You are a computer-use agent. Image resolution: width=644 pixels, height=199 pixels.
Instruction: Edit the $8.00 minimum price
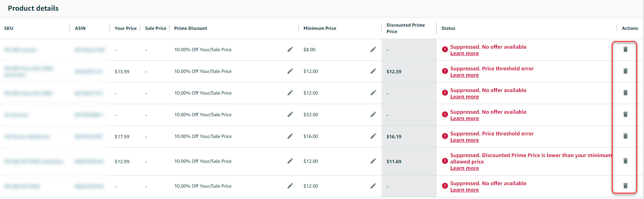[x=373, y=49]
